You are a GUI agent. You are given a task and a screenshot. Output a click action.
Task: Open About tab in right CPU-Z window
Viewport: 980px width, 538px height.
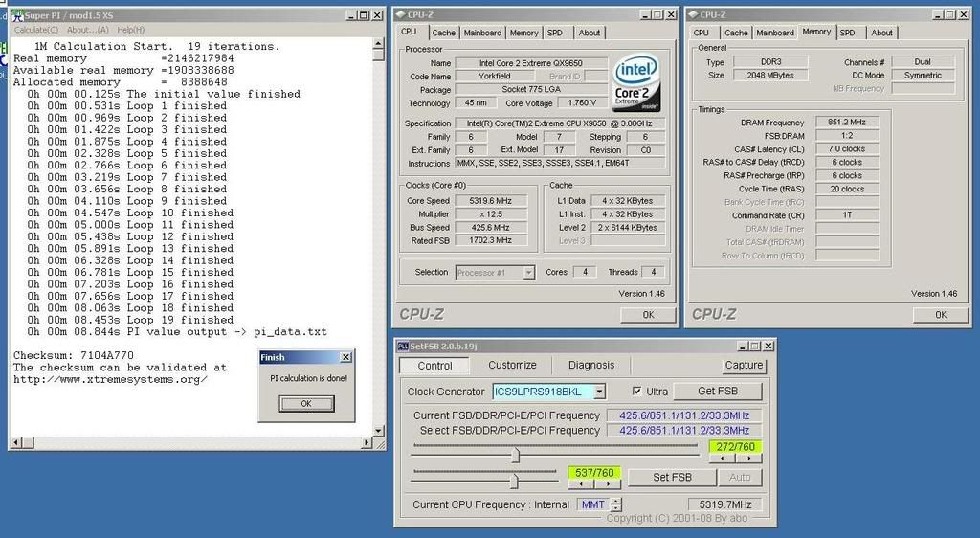(881, 33)
